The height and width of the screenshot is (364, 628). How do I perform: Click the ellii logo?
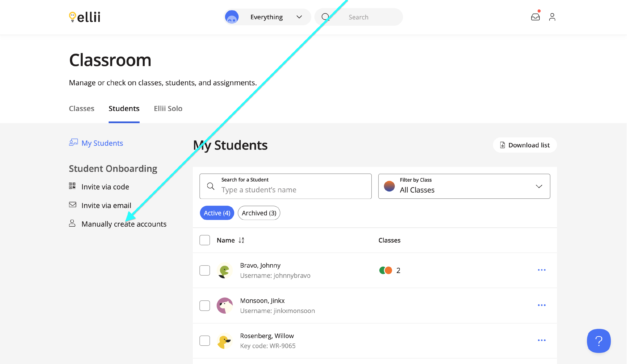(x=85, y=17)
